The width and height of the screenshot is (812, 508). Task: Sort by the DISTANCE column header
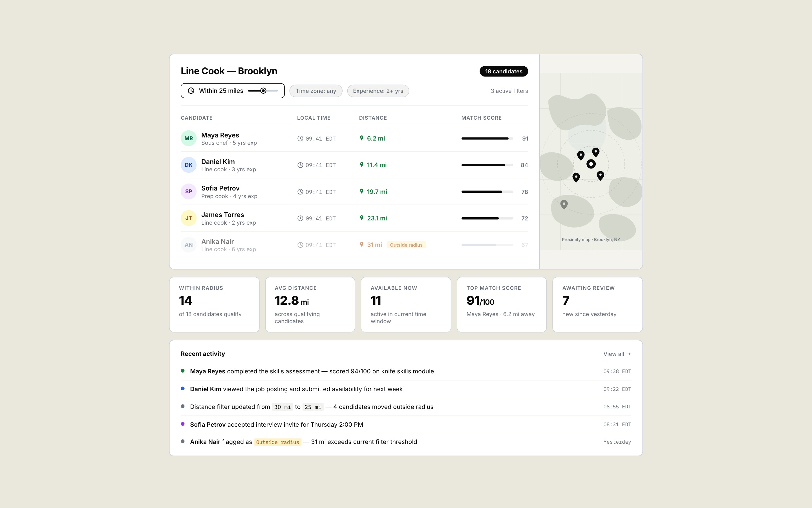373,118
